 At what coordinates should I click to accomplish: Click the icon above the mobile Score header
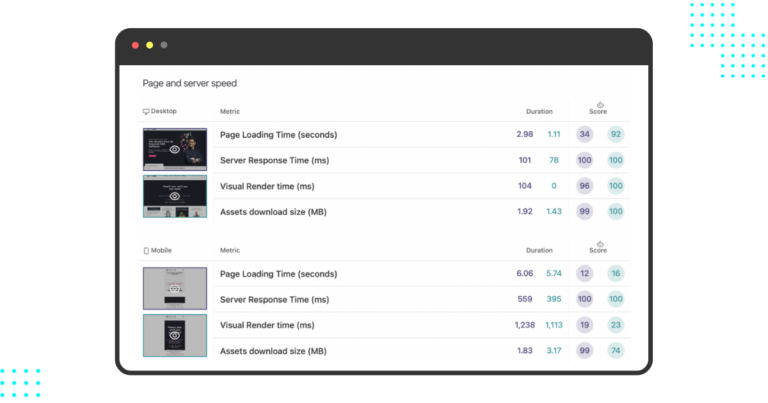[599, 243]
